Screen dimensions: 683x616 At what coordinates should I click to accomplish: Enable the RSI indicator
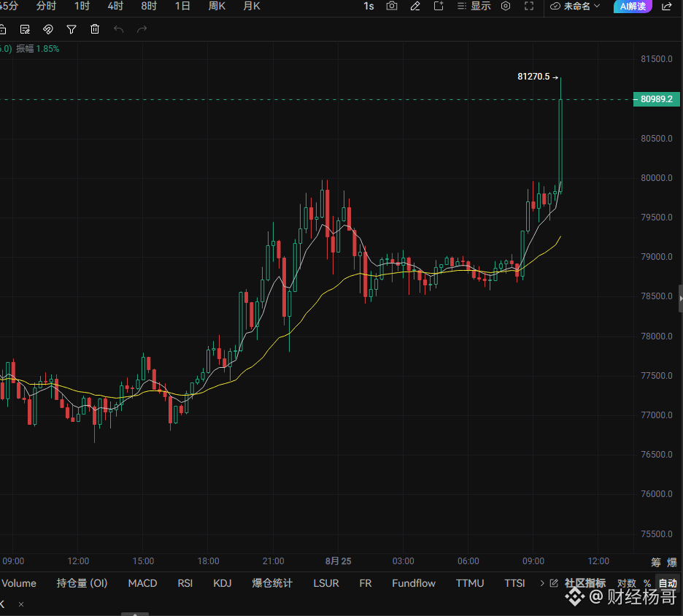tap(185, 583)
